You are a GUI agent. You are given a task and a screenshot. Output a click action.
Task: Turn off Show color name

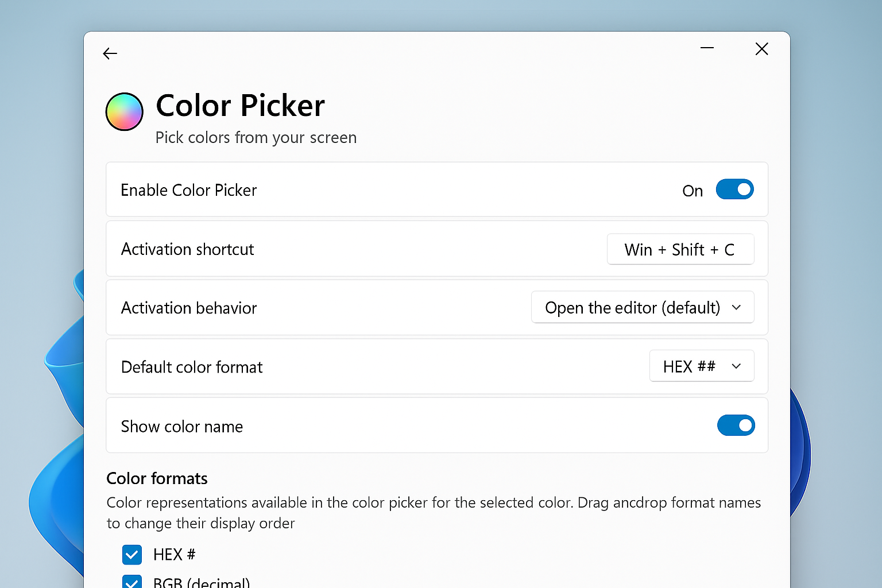click(x=736, y=425)
